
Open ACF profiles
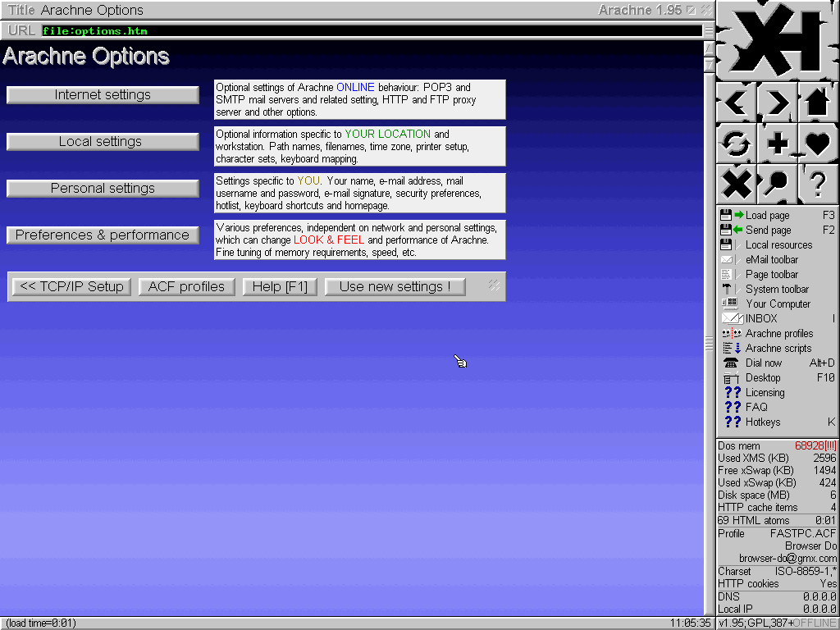(x=186, y=286)
